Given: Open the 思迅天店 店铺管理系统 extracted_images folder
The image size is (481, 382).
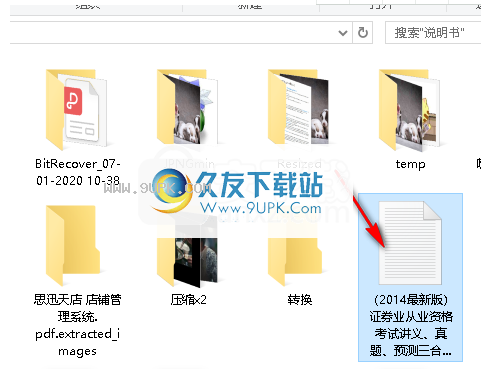Looking at the screenshot, I should click(73, 246).
